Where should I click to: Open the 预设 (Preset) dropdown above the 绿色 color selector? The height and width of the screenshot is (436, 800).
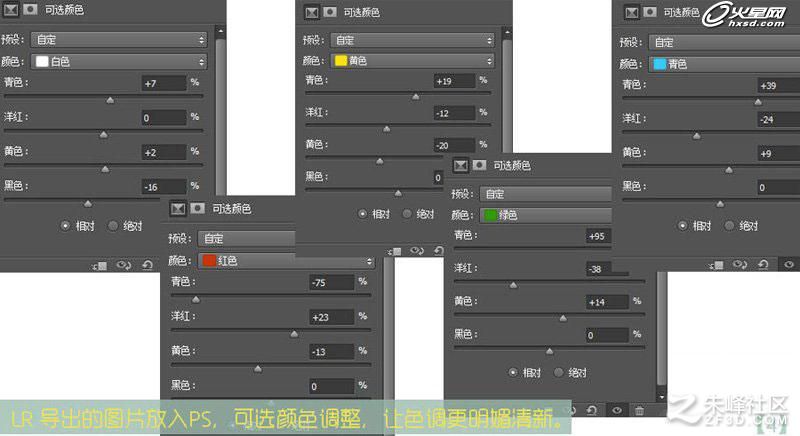546,194
